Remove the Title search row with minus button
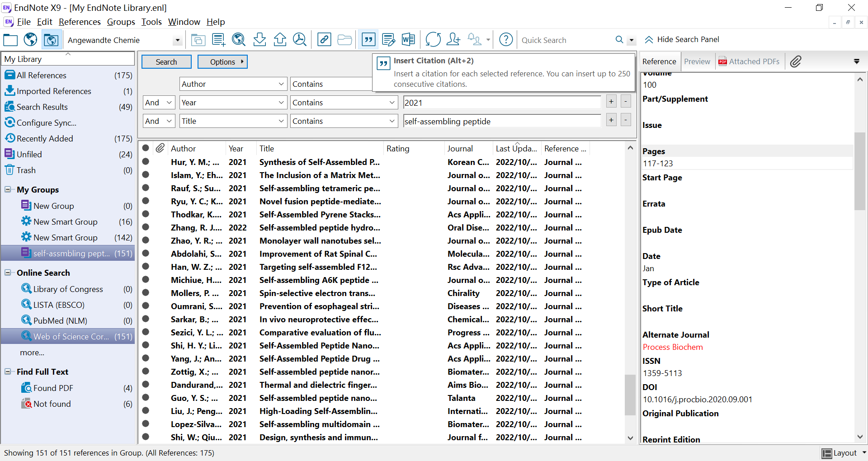This screenshot has height=461, width=868. click(626, 120)
